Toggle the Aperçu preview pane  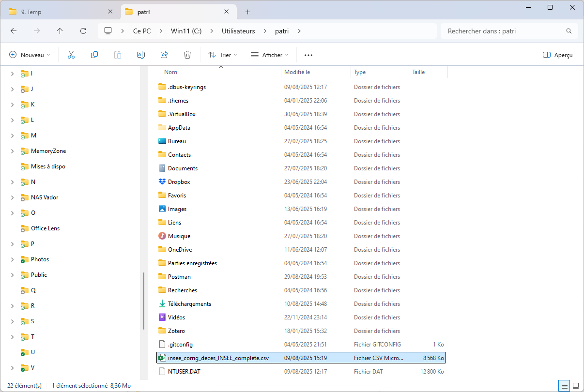pos(558,55)
